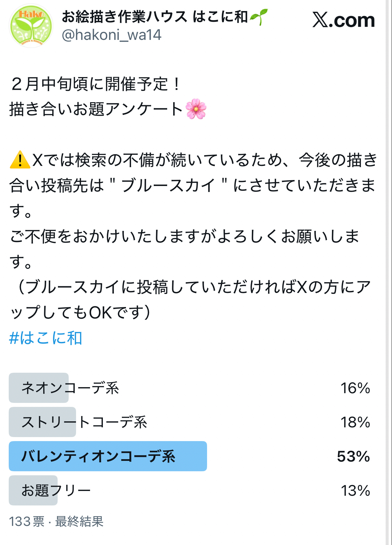The width and height of the screenshot is (392, 545).
Task: Open the #はこに和 hashtag
Action: (x=46, y=338)
